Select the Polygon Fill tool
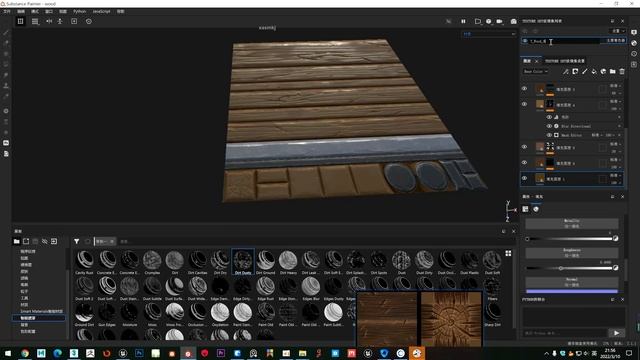This screenshot has height=360, width=640. [6, 64]
